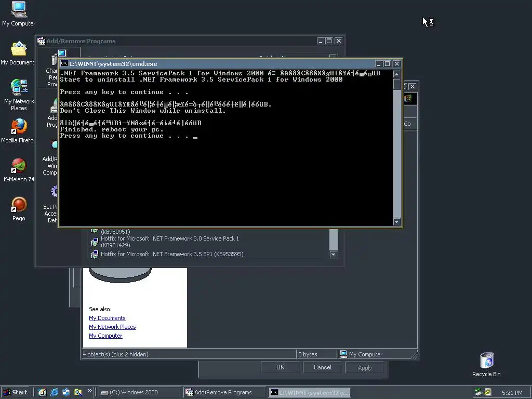Expand the hidden Quick Launch chevron

tap(89, 391)
